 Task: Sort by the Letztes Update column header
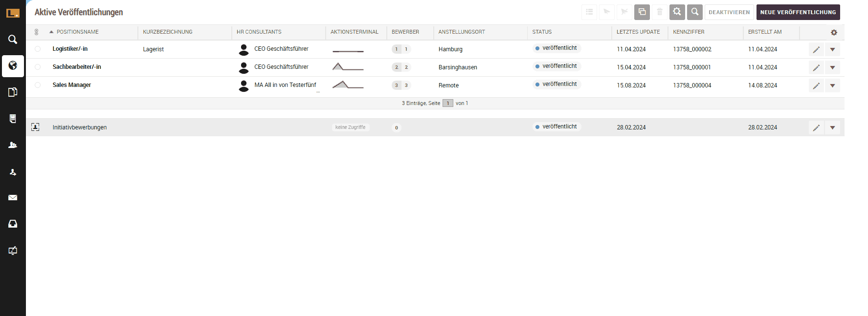638,32
